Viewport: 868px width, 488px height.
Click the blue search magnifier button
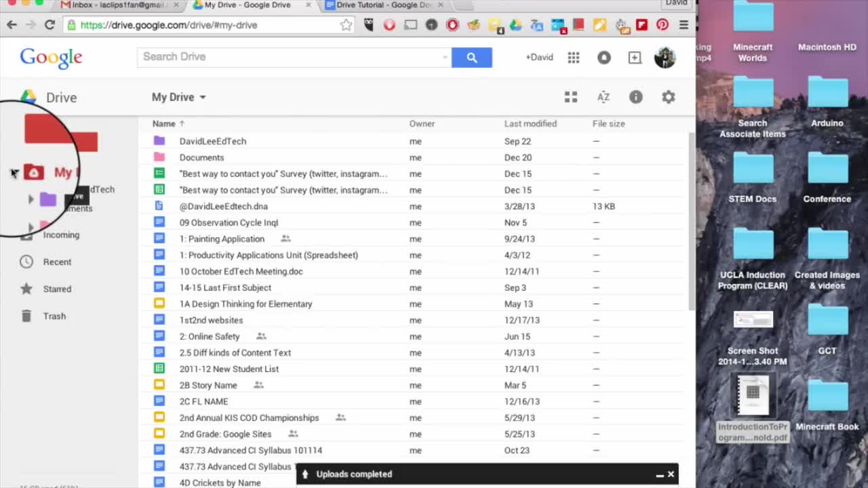tap(472, 58)
